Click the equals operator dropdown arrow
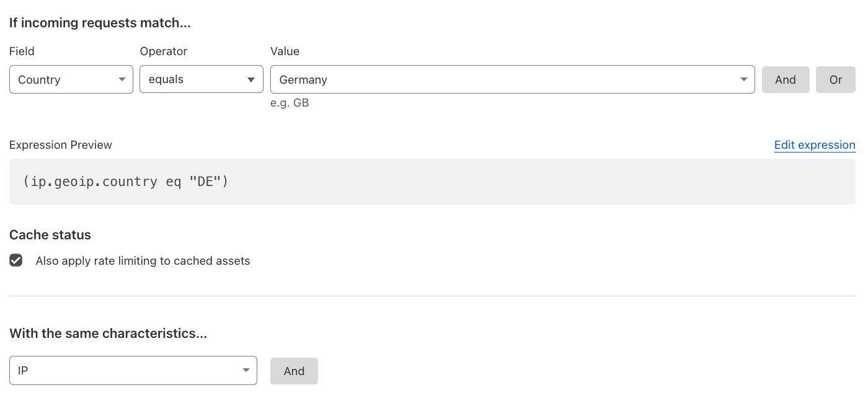 pos(251,80)
